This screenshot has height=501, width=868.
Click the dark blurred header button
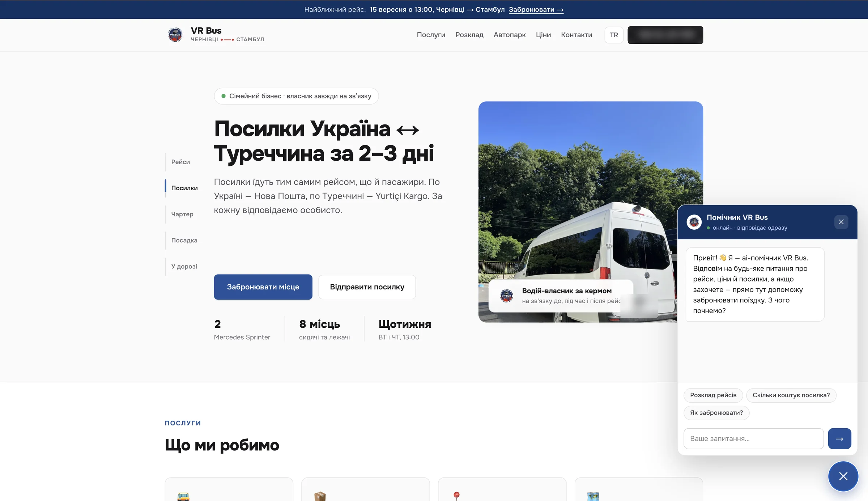click(x=665, y=35)
